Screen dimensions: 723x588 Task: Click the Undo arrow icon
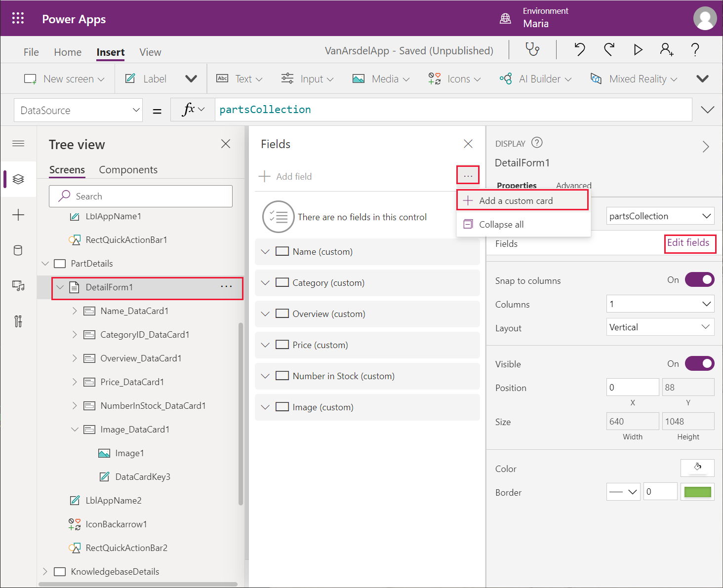pos(580,49)
